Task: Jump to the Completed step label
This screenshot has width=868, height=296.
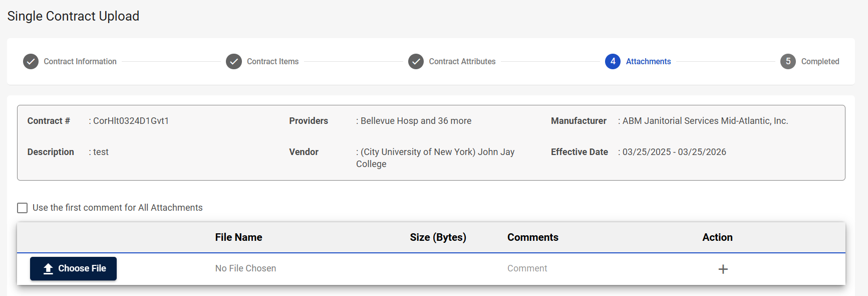Action: pyautogui.click(x=820, y=62)
